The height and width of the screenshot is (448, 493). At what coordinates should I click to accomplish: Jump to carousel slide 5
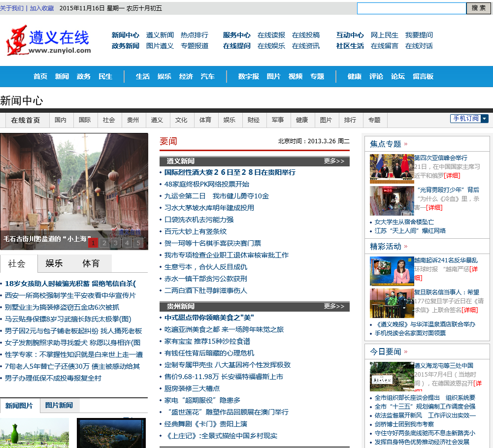[138, 243]
